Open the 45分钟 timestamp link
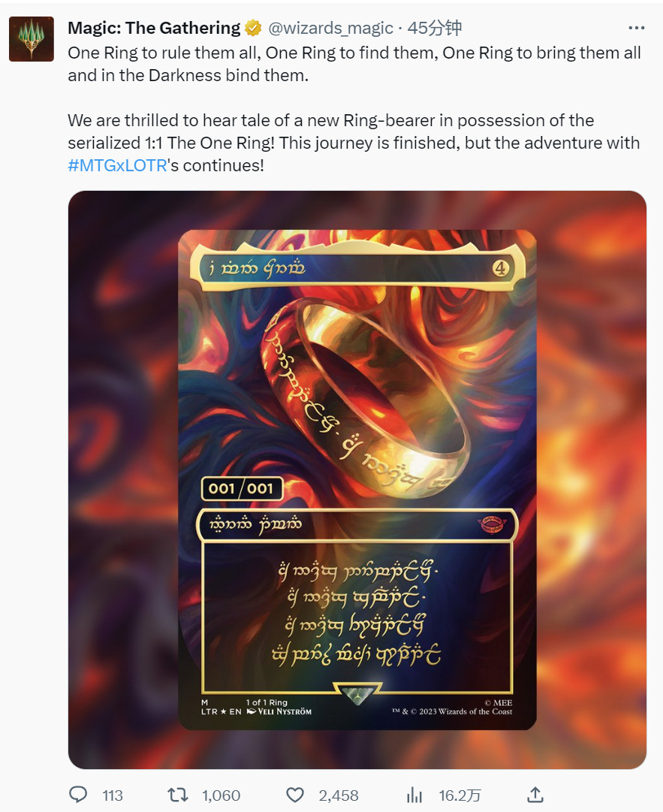This screenshot has width=663, height=812. coord(434,28)
